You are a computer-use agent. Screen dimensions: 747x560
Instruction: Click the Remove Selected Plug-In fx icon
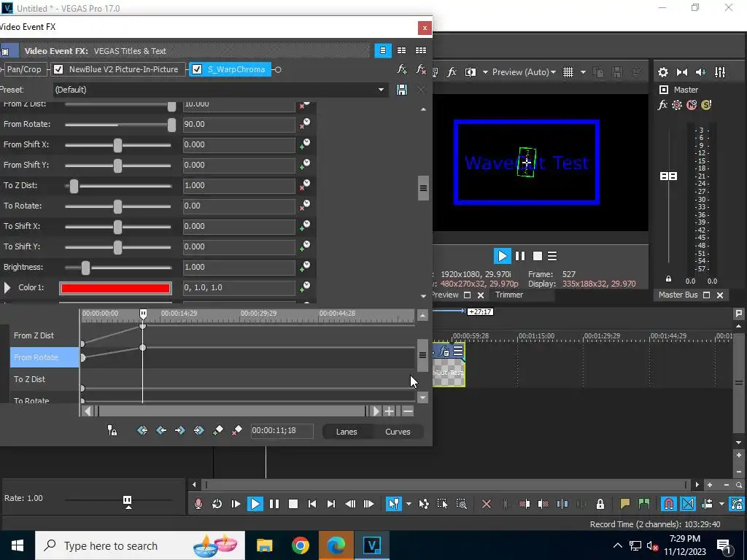tap(421, 69)
